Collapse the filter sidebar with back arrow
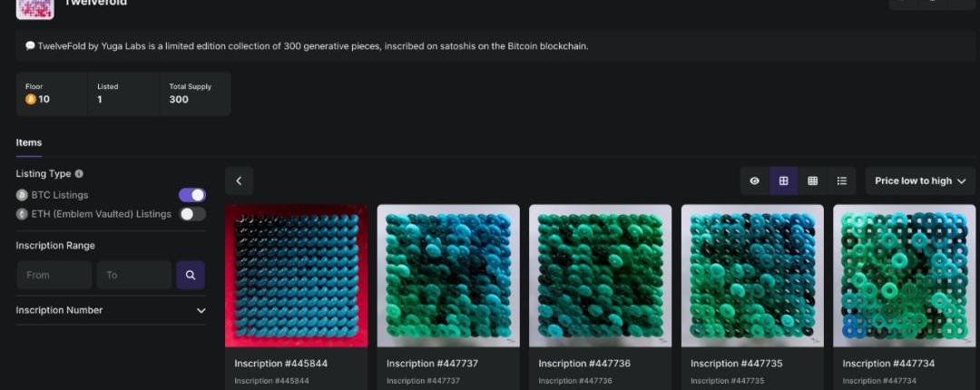Viewport: 980px width, 390px height. point(239,181)
